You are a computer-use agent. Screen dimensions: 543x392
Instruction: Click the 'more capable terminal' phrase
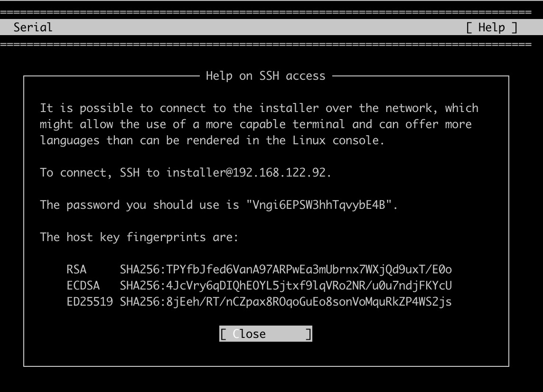(275, 124)
